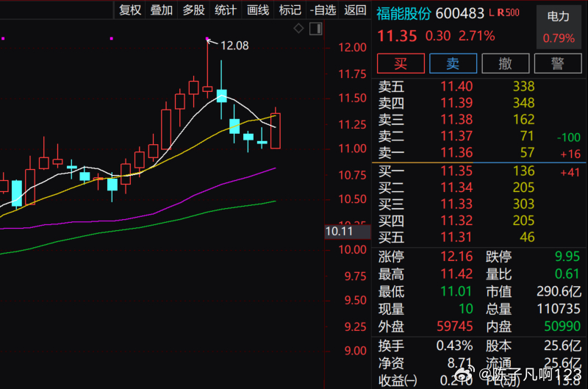588x389 pixels.
Task: Click 最高 high value 11.42
Action: click(456, 274)
